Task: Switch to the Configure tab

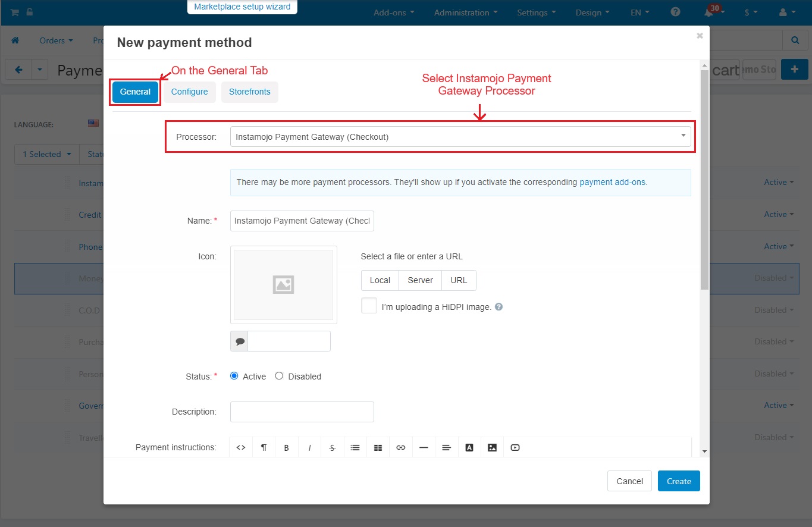Action: tap(190, 92)
